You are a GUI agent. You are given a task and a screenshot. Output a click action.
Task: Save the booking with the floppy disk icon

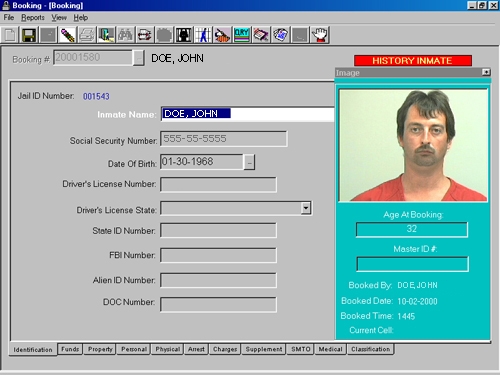coord(29,35)
